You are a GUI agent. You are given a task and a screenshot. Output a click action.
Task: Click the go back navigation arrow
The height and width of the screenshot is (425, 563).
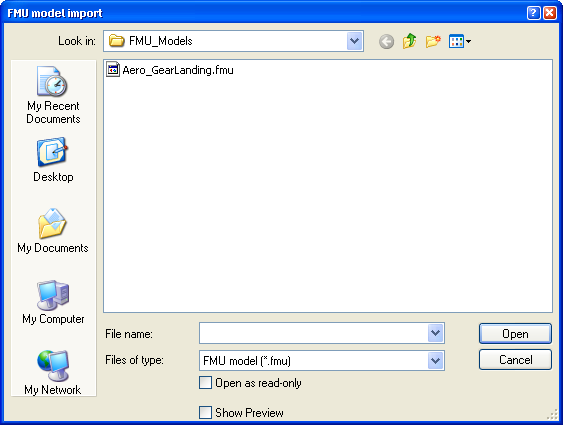tap(386, 42)
